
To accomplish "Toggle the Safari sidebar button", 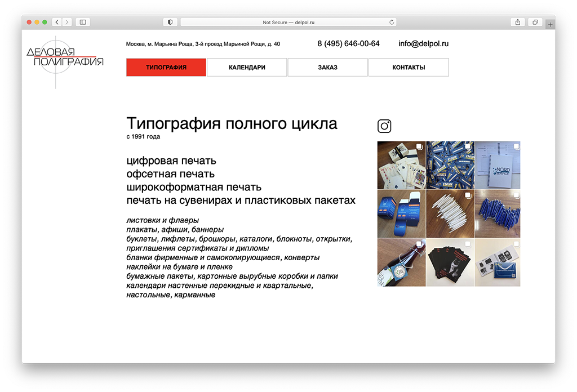I will (83, 22).
